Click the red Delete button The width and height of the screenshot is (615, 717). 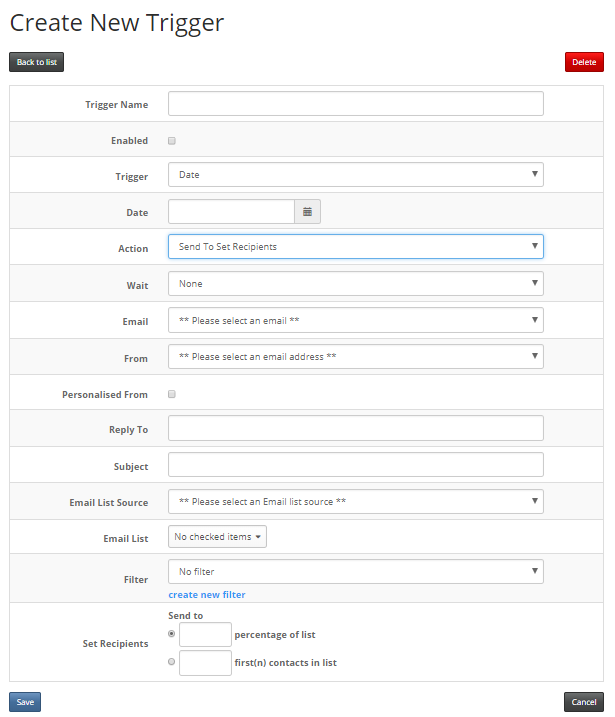584,62
